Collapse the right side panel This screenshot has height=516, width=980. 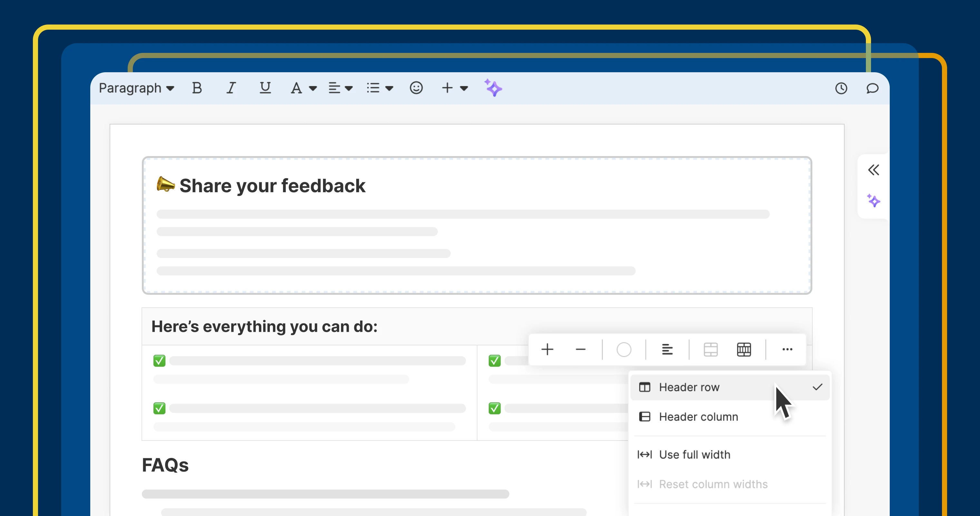click(874, 170)
